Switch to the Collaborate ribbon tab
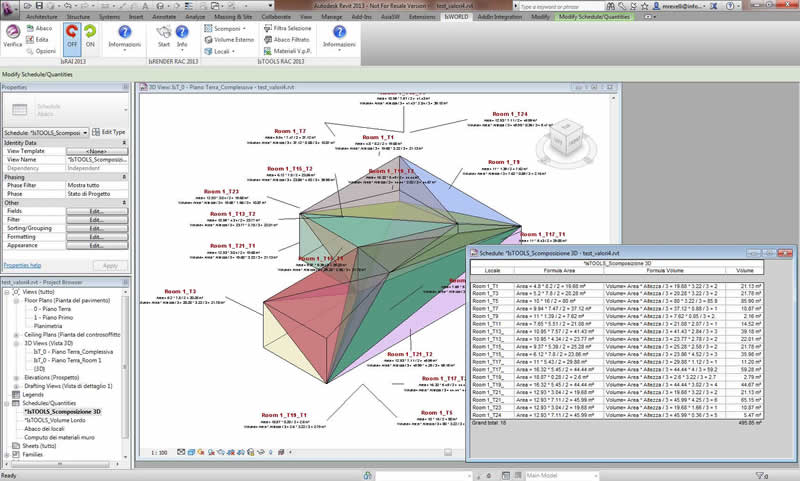Viewport: 800px width, 481px height. [276, 17]
